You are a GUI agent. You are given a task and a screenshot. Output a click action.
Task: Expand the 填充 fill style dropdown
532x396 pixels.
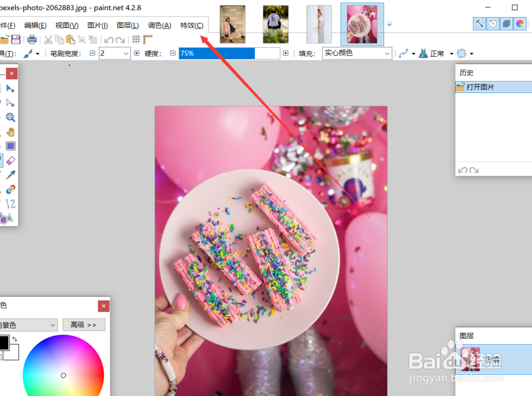point(387,53)
